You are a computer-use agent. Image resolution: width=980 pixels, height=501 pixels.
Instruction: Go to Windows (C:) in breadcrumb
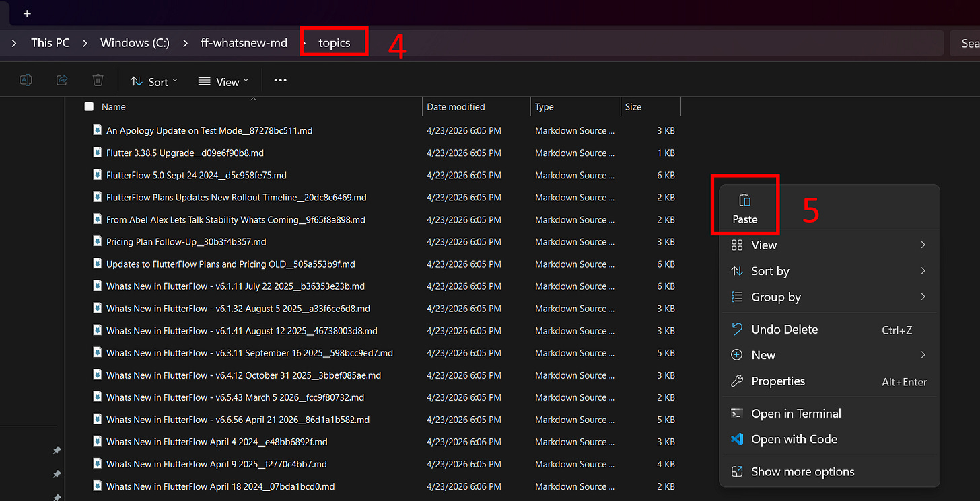135,43
